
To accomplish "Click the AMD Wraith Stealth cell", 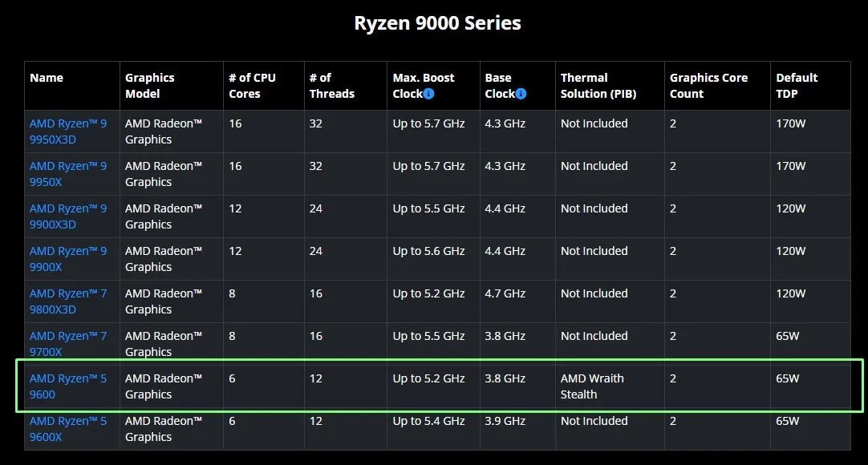I will click(592, 386).
